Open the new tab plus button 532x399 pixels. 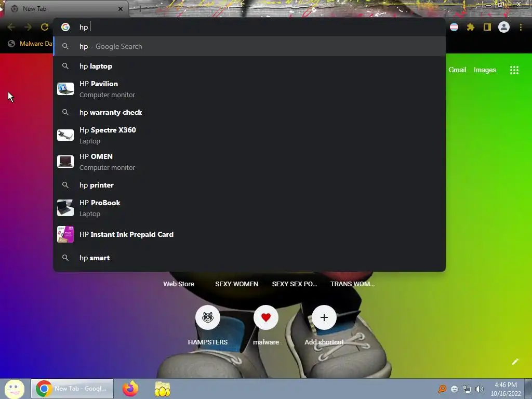(x=140, y=9)
